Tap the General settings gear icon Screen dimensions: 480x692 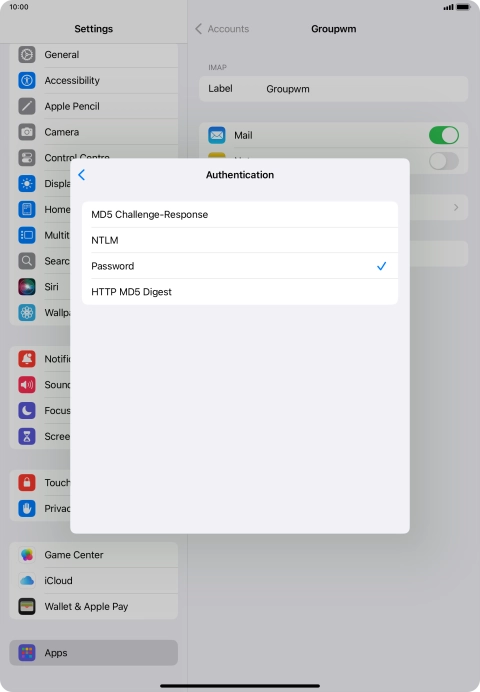coord(27,55)
